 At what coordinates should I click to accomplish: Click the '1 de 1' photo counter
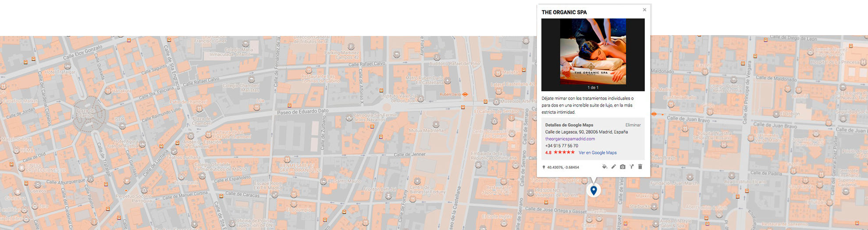(x=593, y=88)
